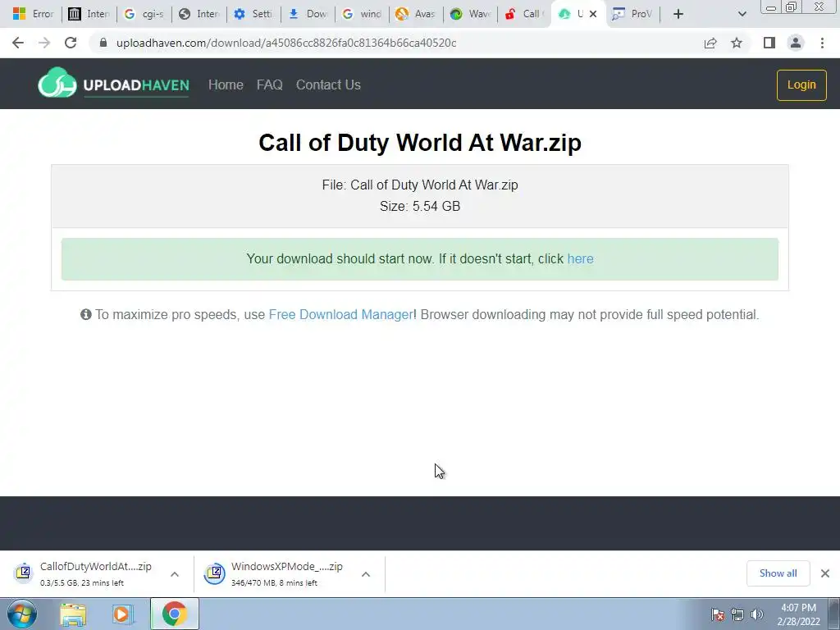
Task: Open Free Download Manager link
Action: [x=340, y=314]
